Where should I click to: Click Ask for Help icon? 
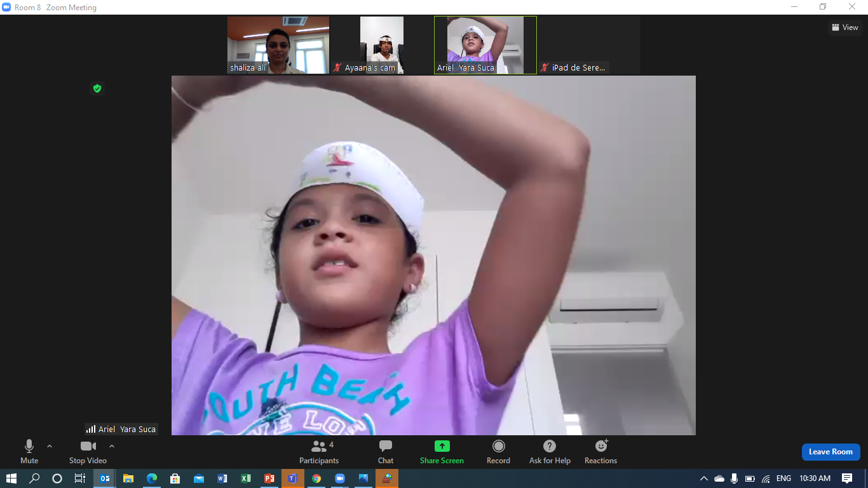point(550,451)
